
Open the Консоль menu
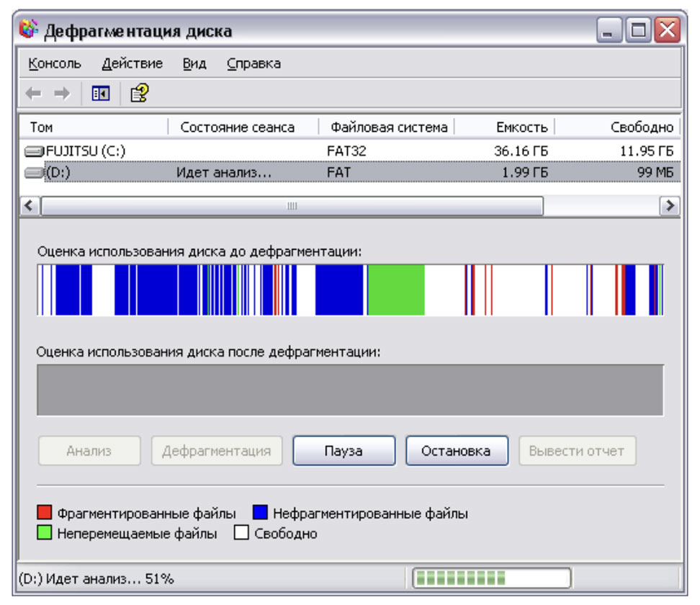[x=55, y=63]
